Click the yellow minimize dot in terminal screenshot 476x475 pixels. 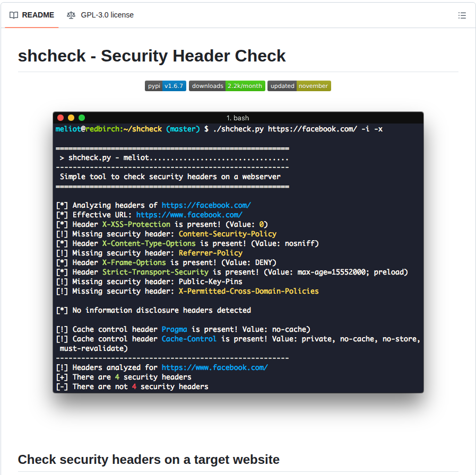pos(71,118)
